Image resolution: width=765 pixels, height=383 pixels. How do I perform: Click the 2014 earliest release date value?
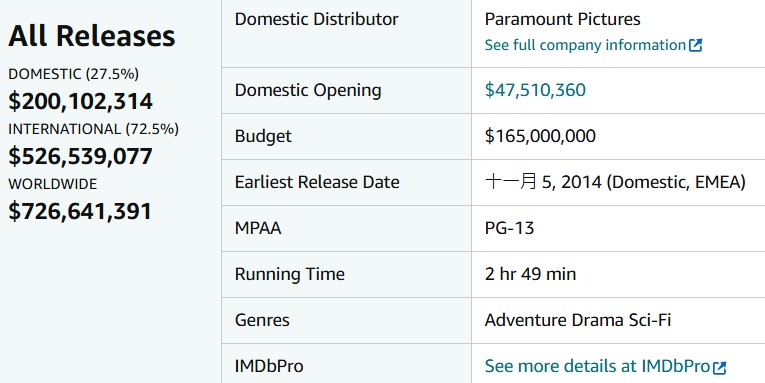[x=615, y=182]
